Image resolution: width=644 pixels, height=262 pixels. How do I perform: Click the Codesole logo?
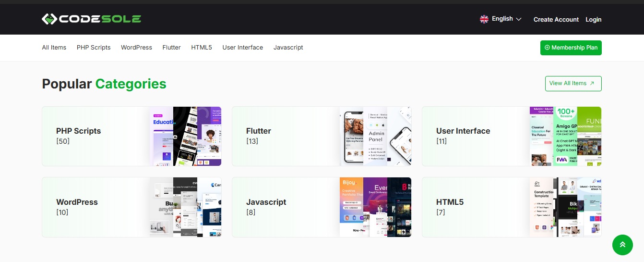pos(91,19)
